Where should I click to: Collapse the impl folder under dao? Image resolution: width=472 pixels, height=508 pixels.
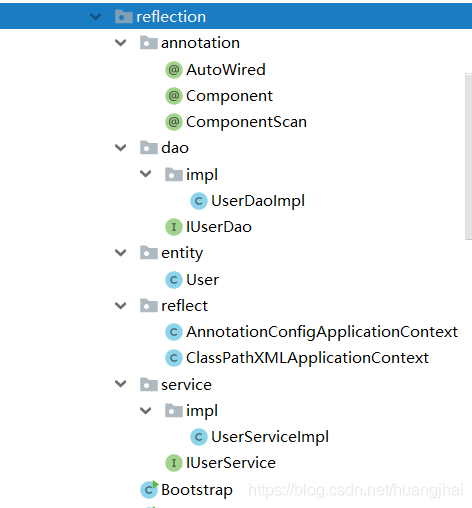pyautogui.click(x=145, y=174)
